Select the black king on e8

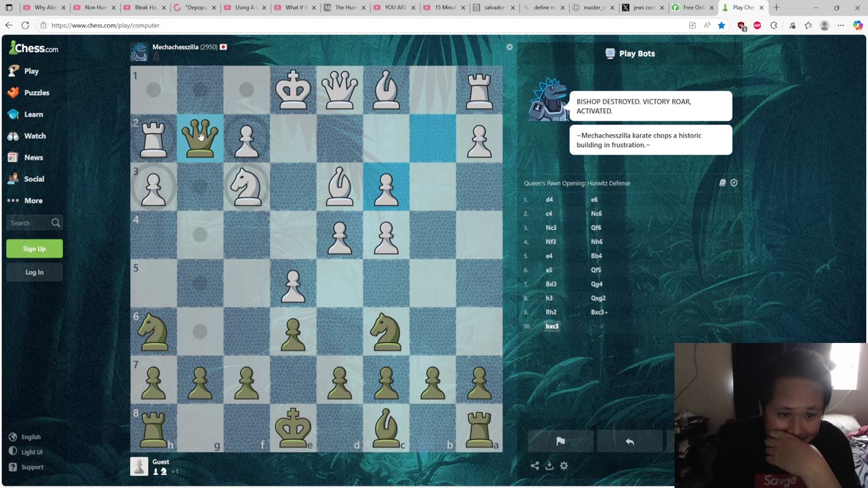tap(293, 428)
